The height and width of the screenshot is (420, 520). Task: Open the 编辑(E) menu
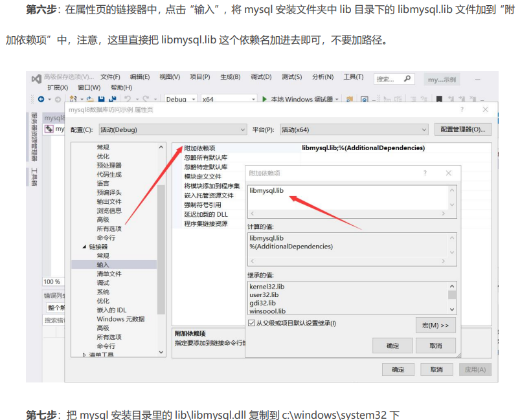(140, 77)
